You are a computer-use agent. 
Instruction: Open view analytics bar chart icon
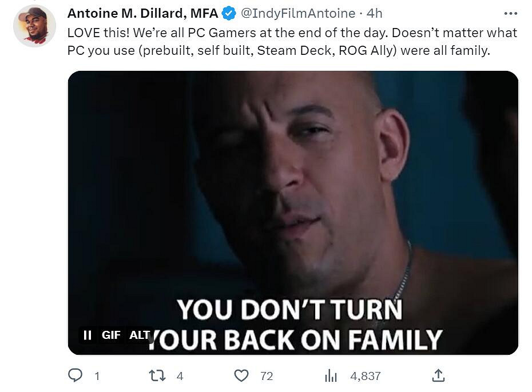(x=331, y=375)
